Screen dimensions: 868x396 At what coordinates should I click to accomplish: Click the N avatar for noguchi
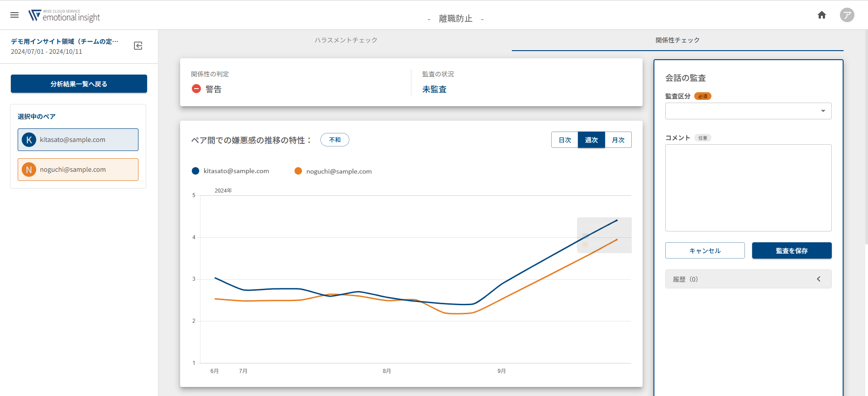(29, 170)
